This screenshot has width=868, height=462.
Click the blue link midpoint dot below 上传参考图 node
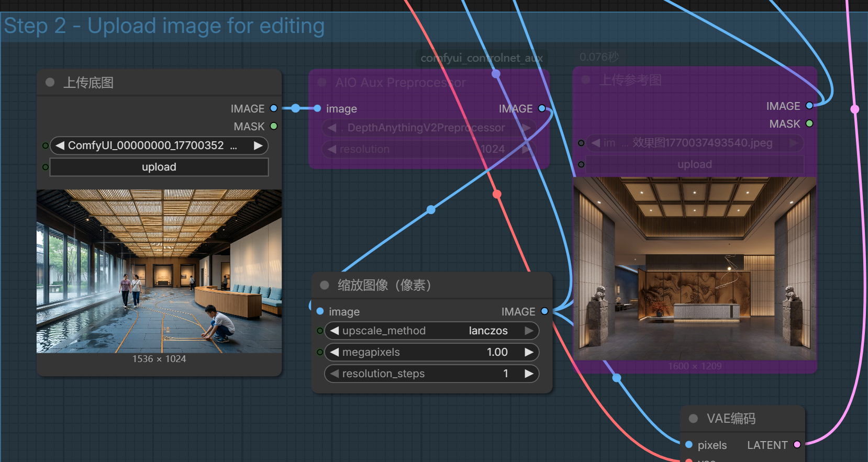617,378
